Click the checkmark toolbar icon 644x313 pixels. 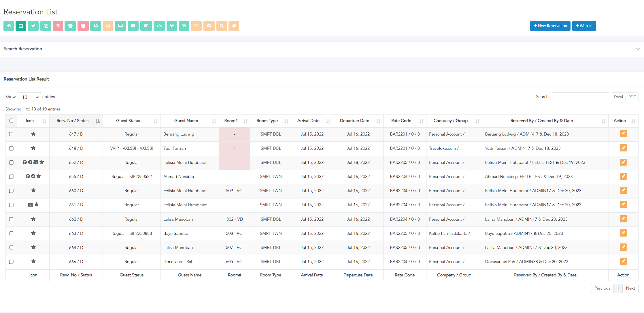[x=33, y=26]
